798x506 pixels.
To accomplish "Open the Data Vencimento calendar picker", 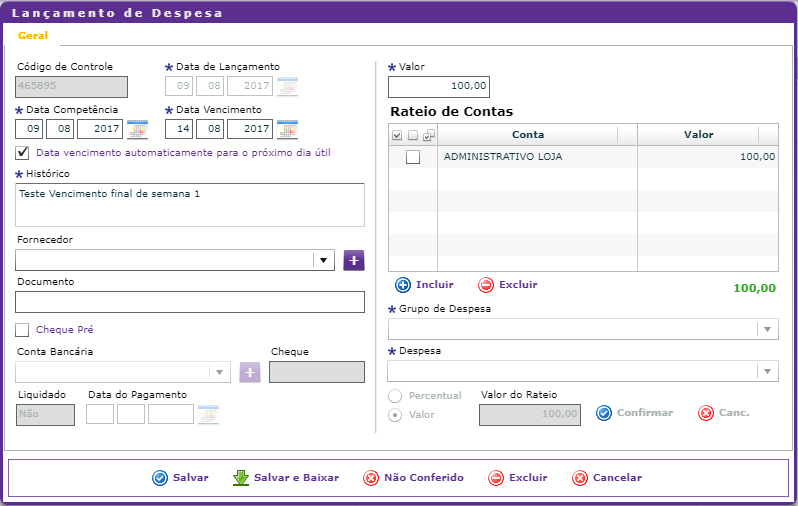I will [287, 129].
